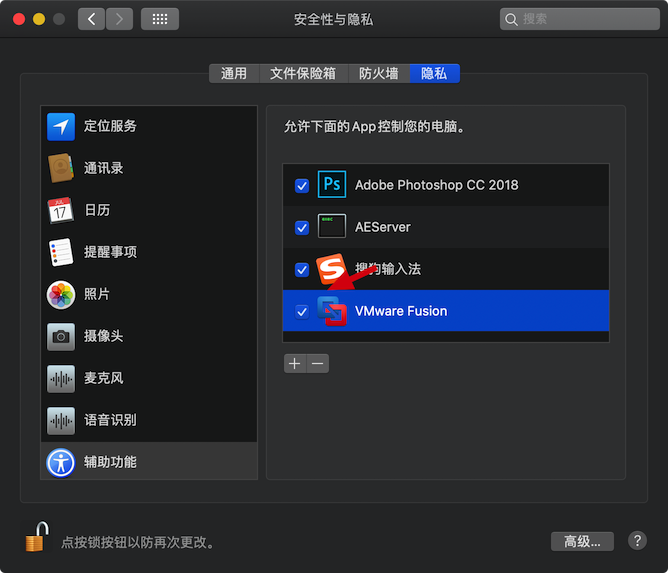Remove selected app with minus button
Image resolution: width=668 pixels, height=573 pixels.
pos(318,364)
